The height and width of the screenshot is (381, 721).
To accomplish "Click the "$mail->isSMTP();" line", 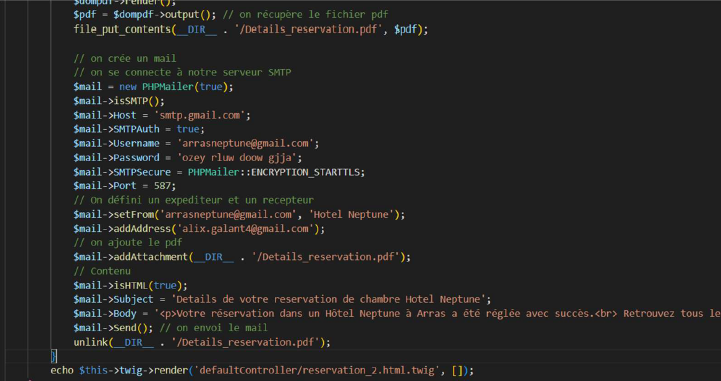I will 119,101.
